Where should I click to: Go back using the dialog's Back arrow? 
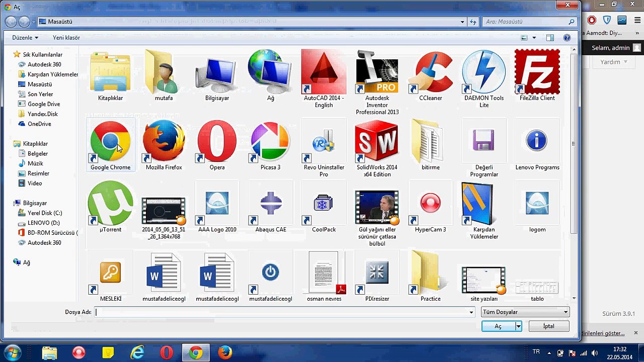click(x=12, y=22)
